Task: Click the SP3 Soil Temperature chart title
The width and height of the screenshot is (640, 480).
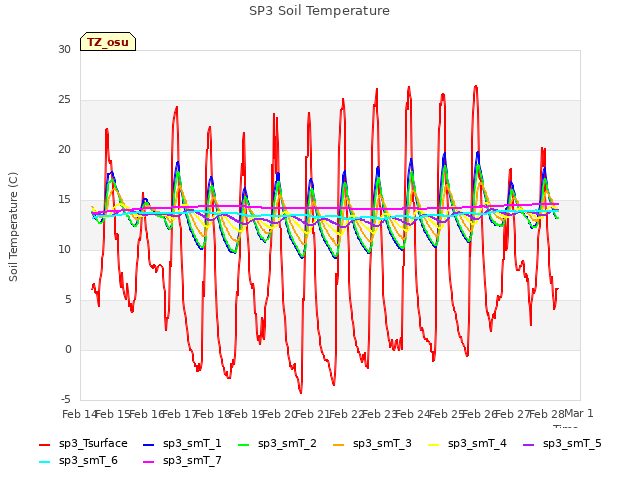Action: [320, 11]
